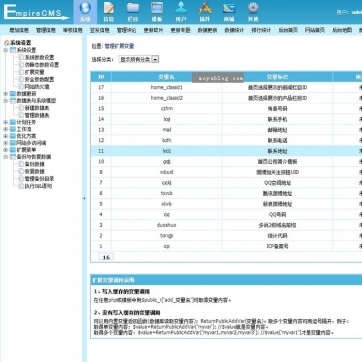
Task: Open 管理信息 in the shortcut menu bar
Action: tap(46, 30)
